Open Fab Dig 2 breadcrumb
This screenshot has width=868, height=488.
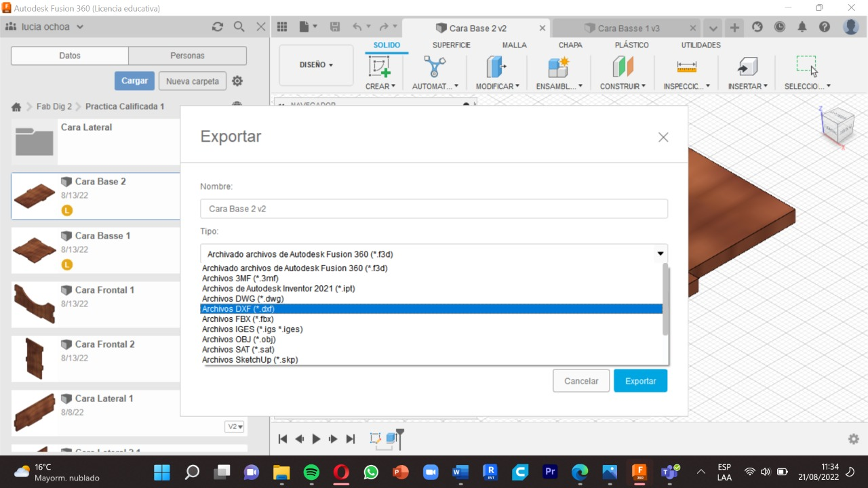[x=54, y=106]
